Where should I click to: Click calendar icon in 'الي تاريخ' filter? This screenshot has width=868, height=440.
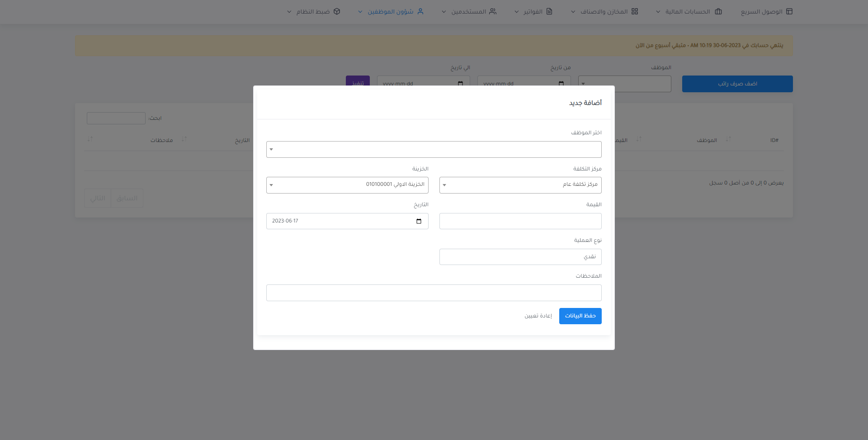pyautogui.click(x=460, y=84)
